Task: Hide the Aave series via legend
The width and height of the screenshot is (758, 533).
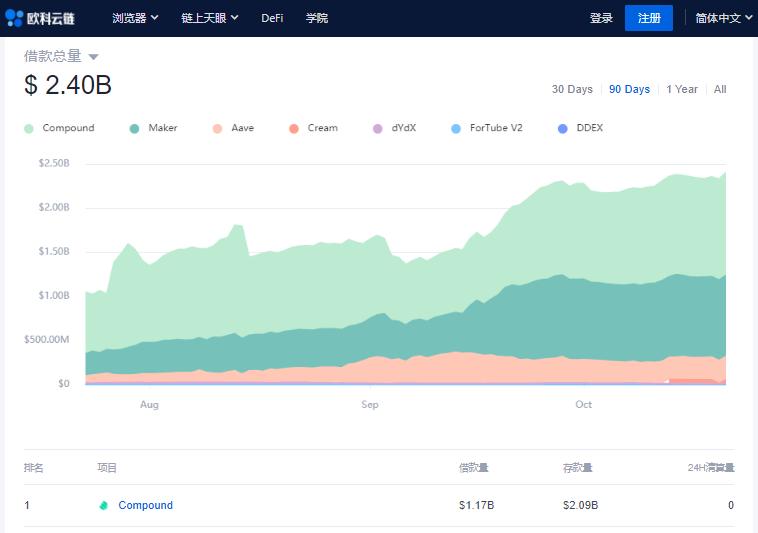Action: 242,128
